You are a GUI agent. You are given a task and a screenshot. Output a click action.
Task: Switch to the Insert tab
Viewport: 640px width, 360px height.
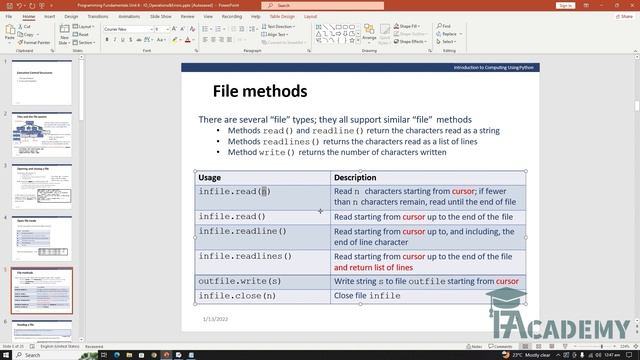49,16
